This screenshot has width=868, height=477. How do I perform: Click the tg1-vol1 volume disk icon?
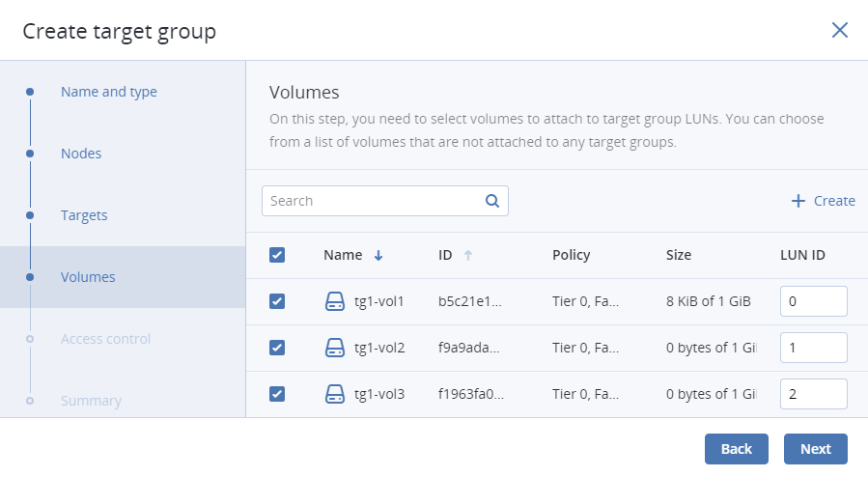pyautogui.click(x=334, y=301)
